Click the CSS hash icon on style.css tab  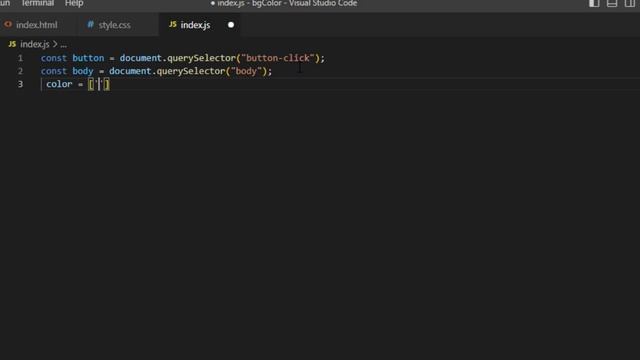[90, 24]
